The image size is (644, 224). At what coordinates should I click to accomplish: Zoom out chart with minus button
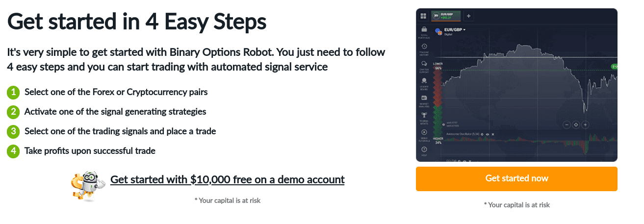[x=567, y=124]
